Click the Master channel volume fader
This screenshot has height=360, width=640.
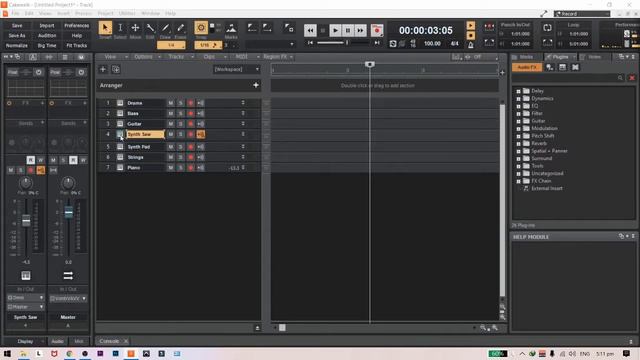point(69,212)
